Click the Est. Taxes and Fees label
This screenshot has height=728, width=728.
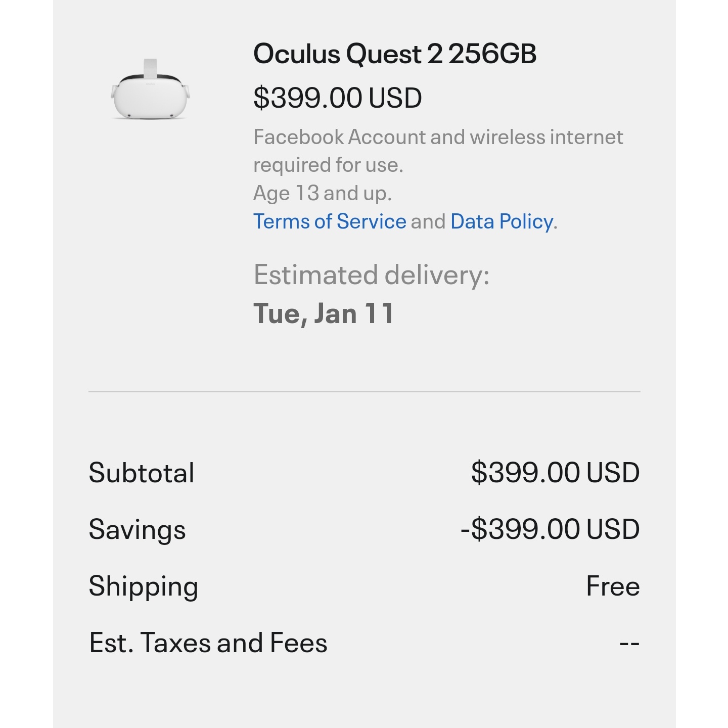point(208,643)
